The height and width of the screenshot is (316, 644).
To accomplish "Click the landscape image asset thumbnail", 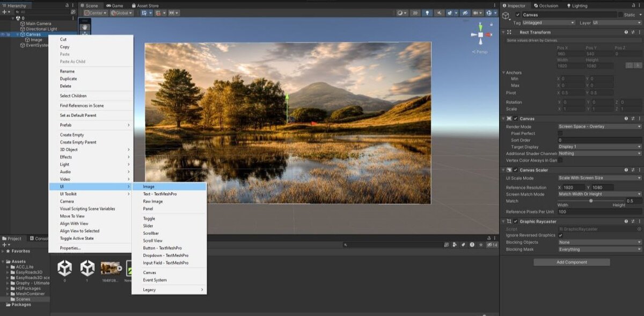I will point(110,268).
